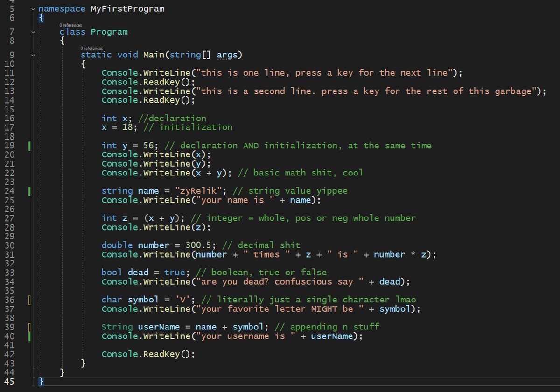The width and height of the screenshot is (560, 392).
Task: Click the highlighted closing brace on line 45
Action: click(x=41, y=382)
